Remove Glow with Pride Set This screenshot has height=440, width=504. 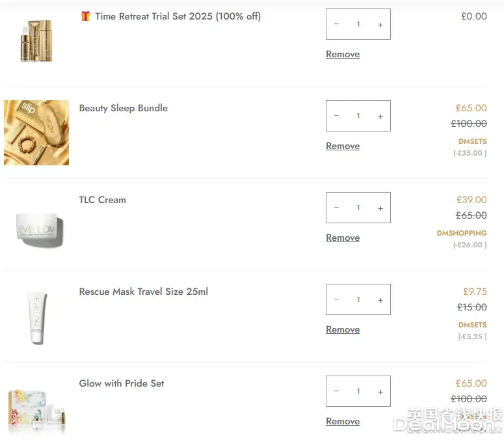click(343, 422)
